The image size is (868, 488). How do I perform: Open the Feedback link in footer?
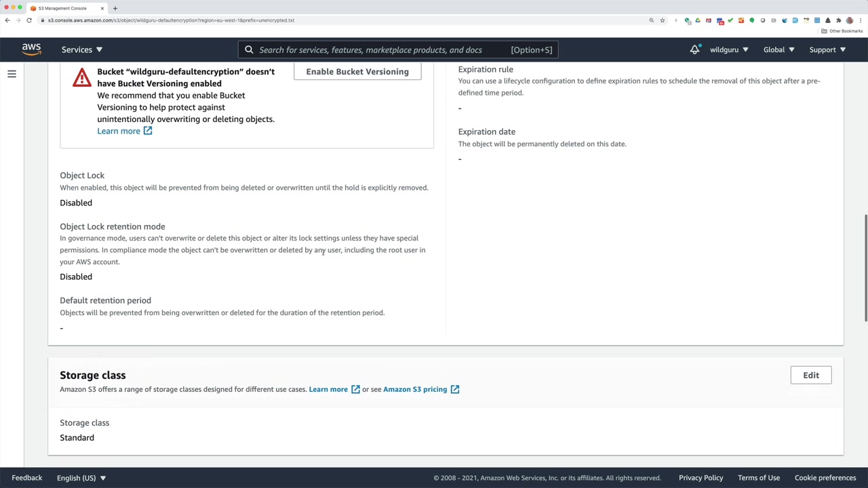coord(27,478)
